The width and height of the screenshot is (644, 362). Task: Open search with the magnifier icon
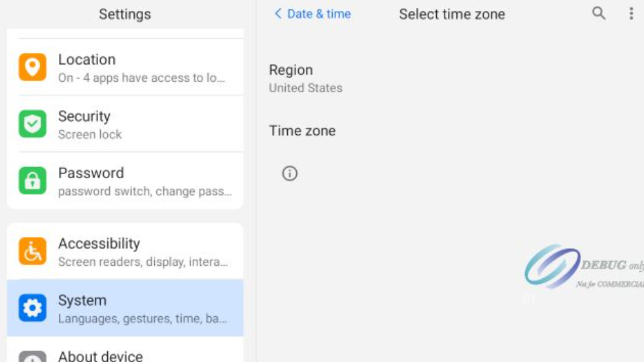click(x=598, y=14)
